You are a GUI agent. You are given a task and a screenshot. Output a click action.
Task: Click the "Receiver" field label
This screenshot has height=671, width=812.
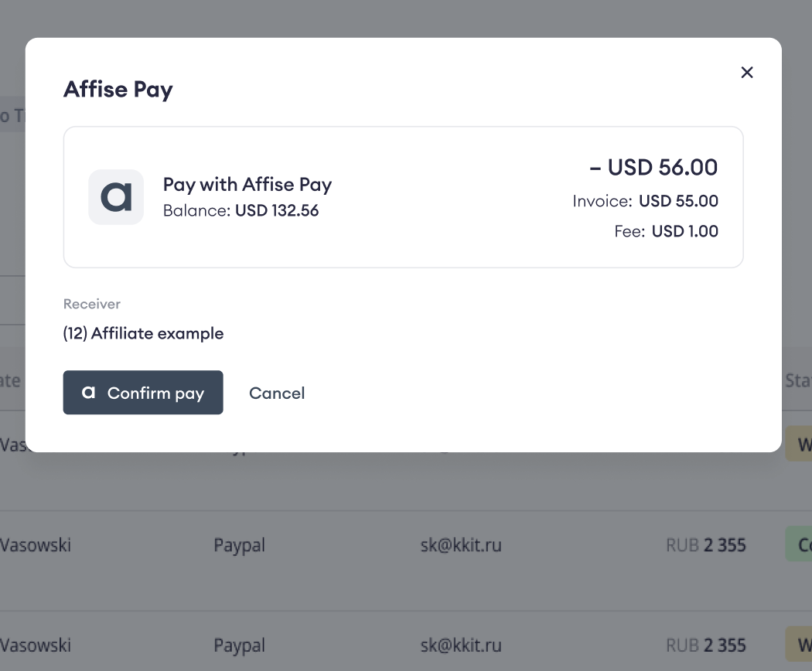[92, 305]
